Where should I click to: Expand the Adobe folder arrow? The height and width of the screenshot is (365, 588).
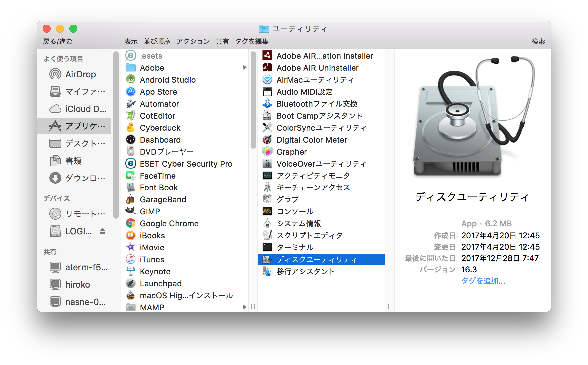click(x=244, y=68)
